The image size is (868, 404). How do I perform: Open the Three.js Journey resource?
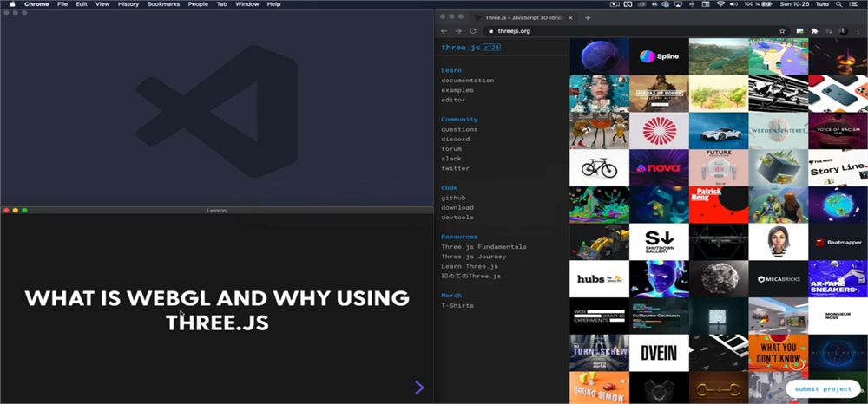pyautogui.click(x=473, y=257)
